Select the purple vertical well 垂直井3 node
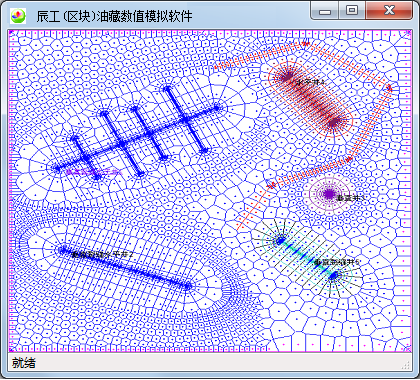This screenshot has width=420, height=380. point(329,194)
